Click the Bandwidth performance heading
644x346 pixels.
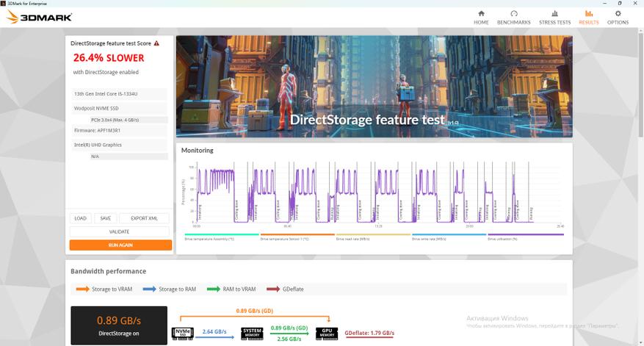109,271
